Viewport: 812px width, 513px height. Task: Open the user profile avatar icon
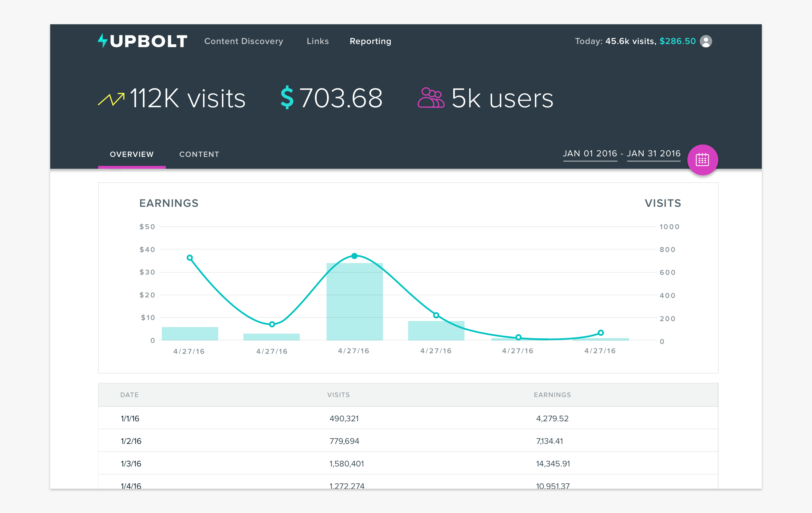click(x=705, y=41)
